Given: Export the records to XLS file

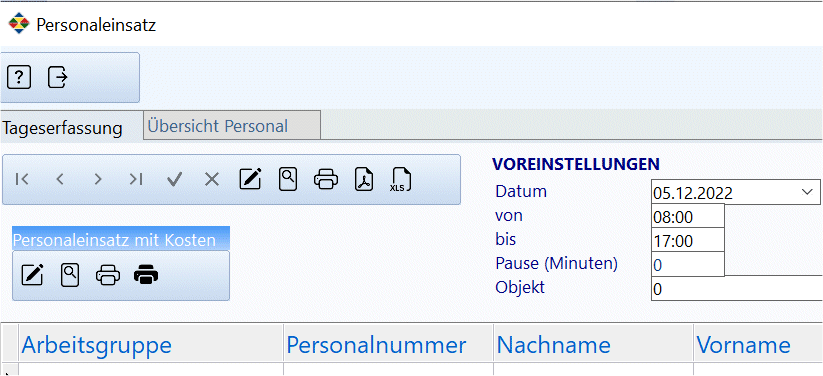Looking at the screenshot, I should tap(402, 179).
